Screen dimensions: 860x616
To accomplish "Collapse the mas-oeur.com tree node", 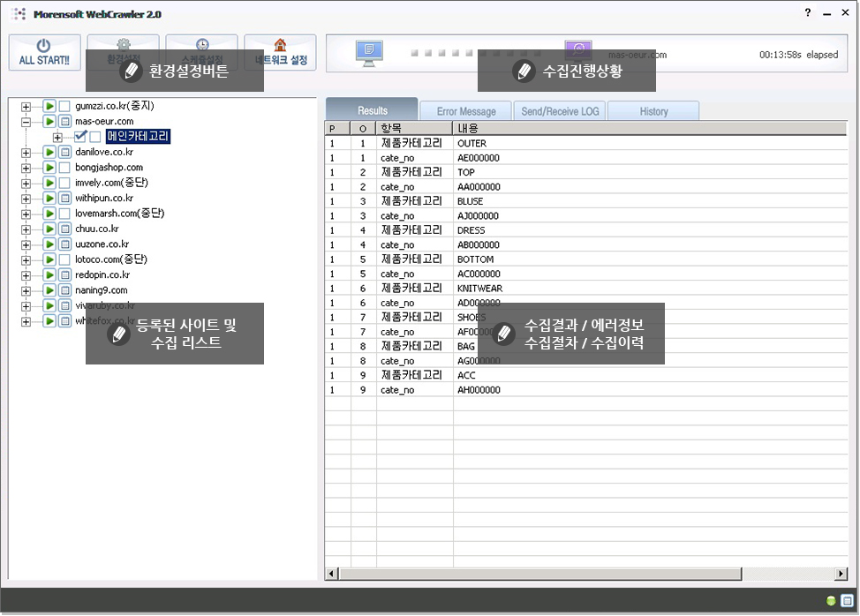I will (x=26, y=122).
